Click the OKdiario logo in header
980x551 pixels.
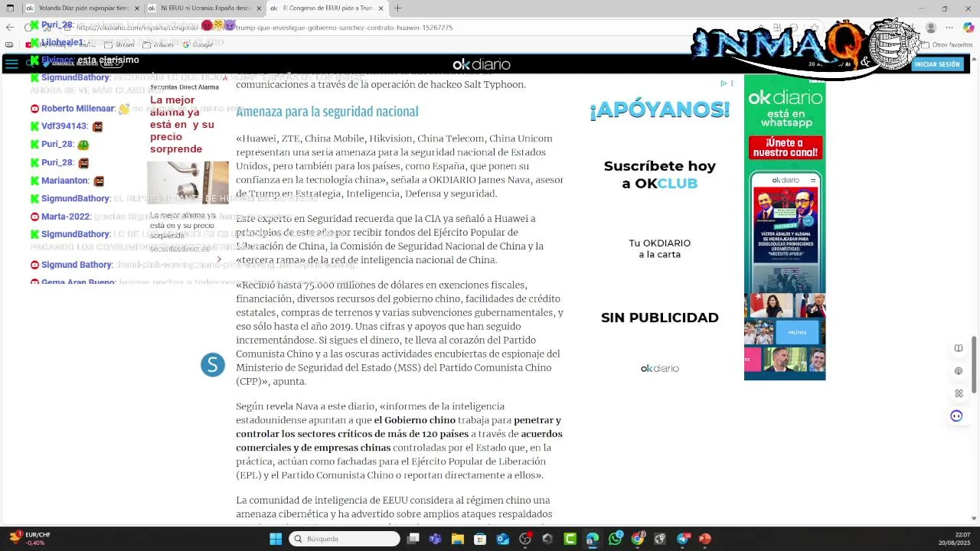(481, 64)
